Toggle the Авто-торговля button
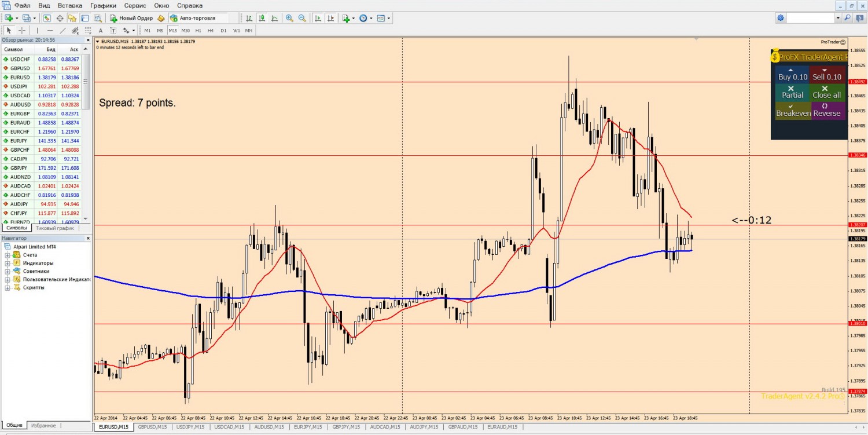Image resolution: width=868 pixels, height=435 pixels. click(x=198, y=18)
